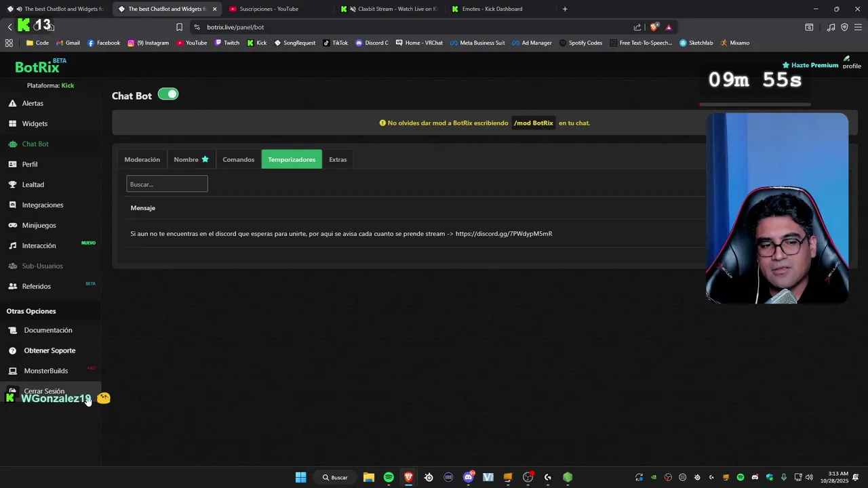The height and width of the screenshot is (488, 868).
Task: Open the Alertas sidebar icon
Action: click(x=12, y=104)
